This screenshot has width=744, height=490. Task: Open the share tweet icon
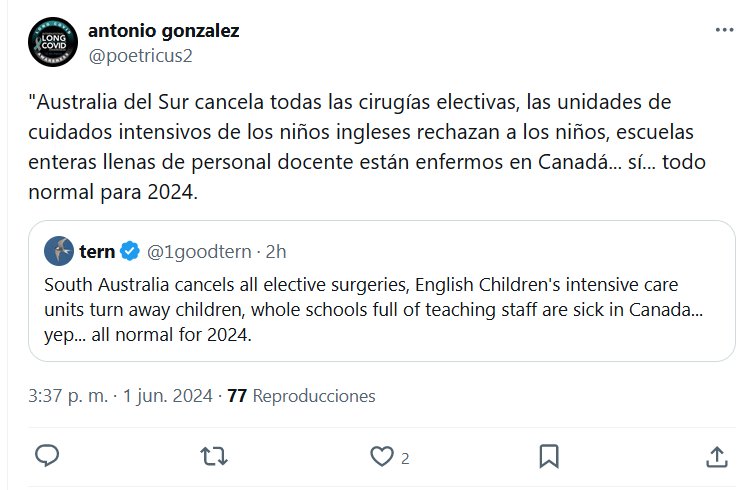(x=716, y=456)
